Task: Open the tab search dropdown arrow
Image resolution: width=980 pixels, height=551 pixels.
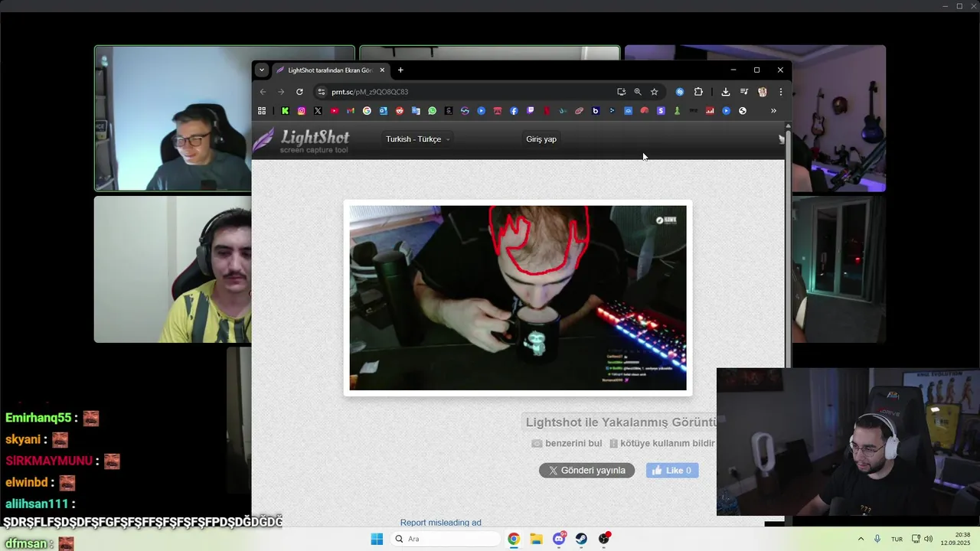Action: [x=262, y=70]
